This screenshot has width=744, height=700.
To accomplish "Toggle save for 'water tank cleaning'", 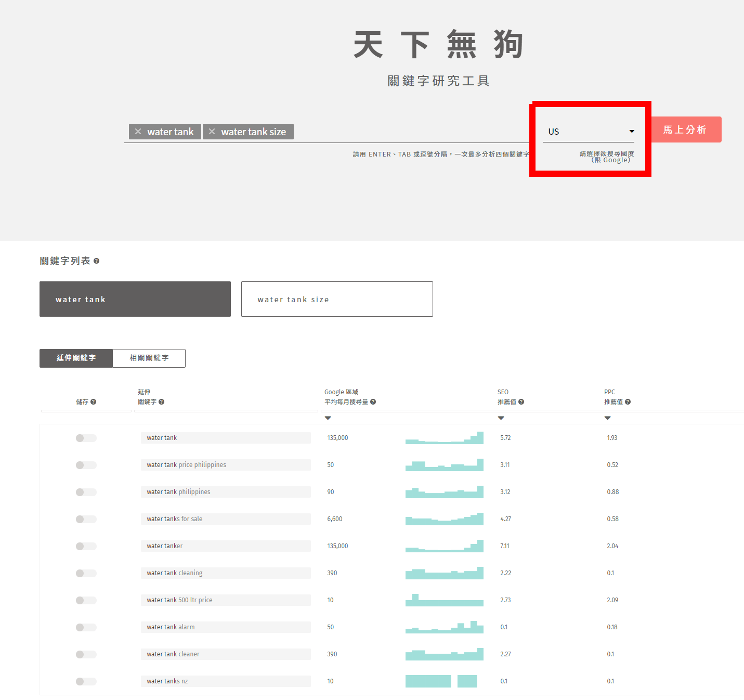I will pos(86,573).
